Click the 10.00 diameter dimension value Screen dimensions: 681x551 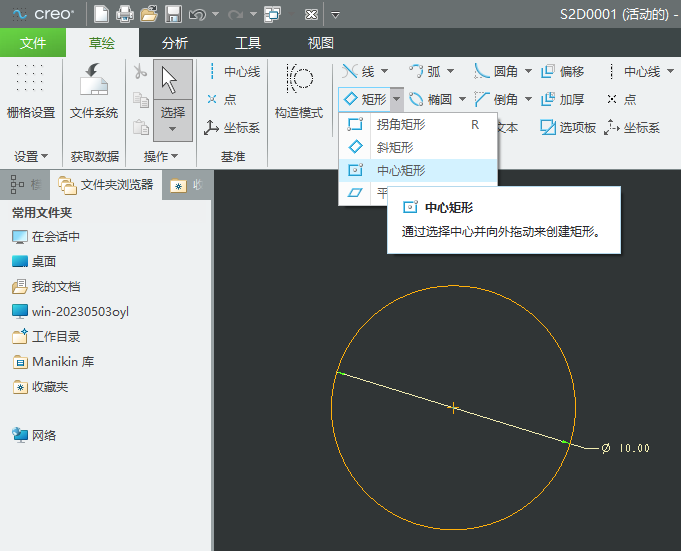(x=634, y=447)
